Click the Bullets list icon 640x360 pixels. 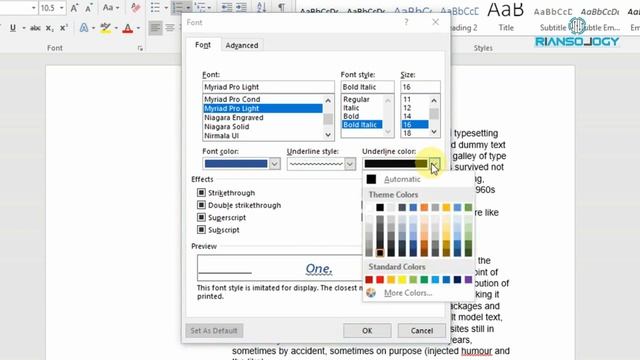(155, 8)
